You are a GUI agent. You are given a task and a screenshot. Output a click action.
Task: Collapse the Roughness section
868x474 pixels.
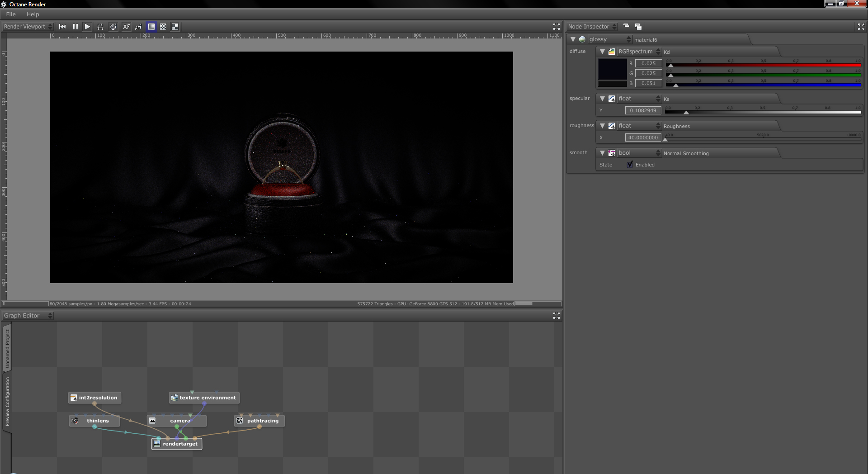(602, 126)
